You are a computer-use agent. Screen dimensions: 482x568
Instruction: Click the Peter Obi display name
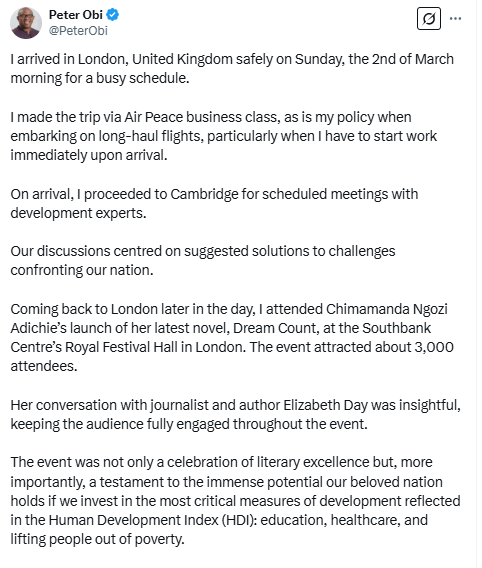click(x=76, y=14)
